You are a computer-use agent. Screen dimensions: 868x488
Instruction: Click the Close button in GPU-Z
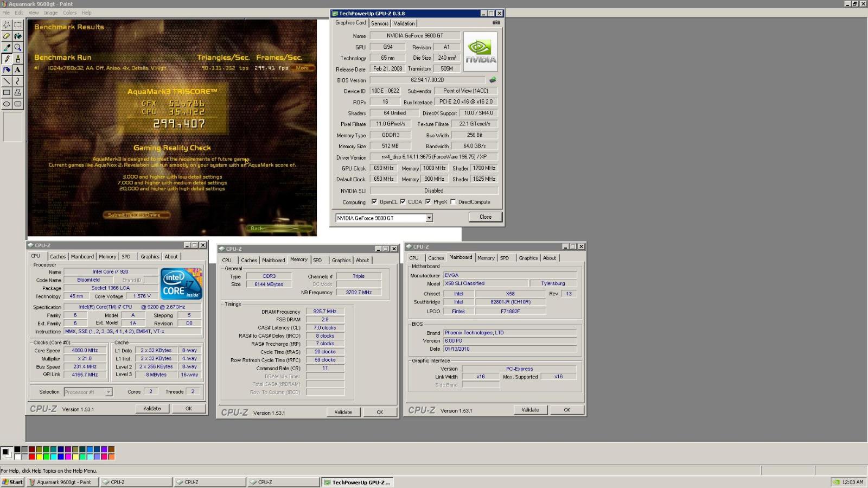pyautogui.click(x=486, y=217)
